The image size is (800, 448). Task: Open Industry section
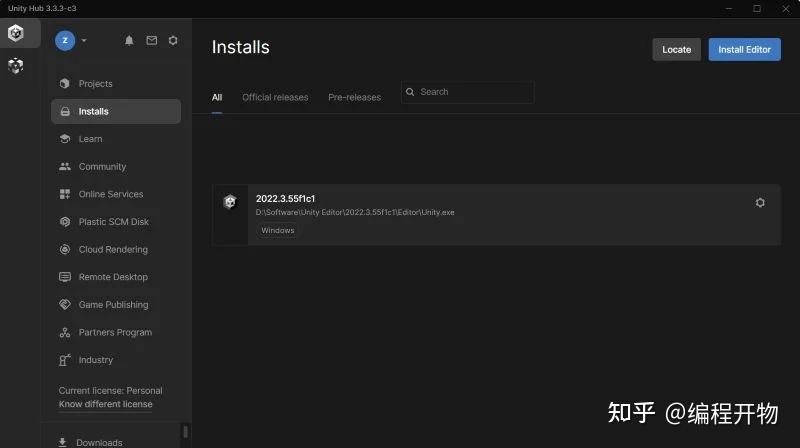116,360
